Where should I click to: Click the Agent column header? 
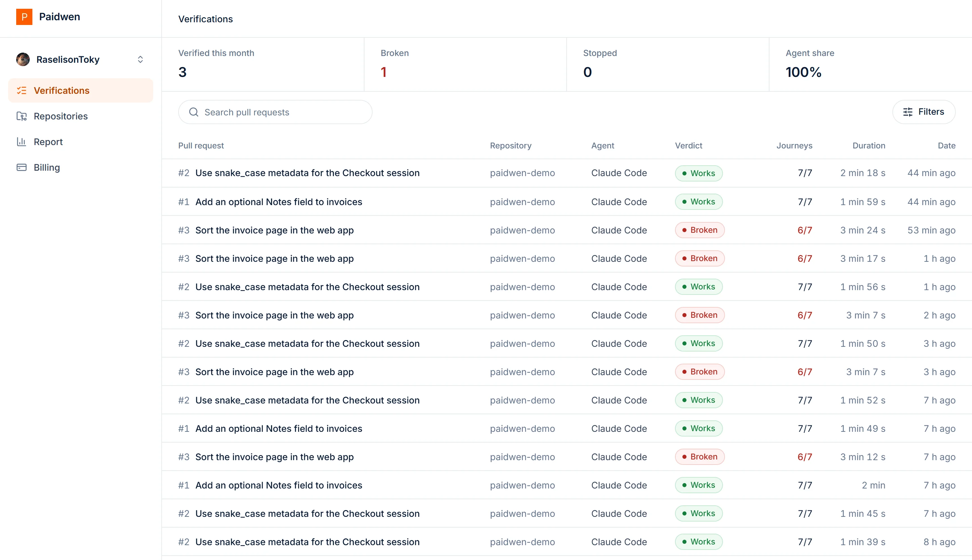602,146
